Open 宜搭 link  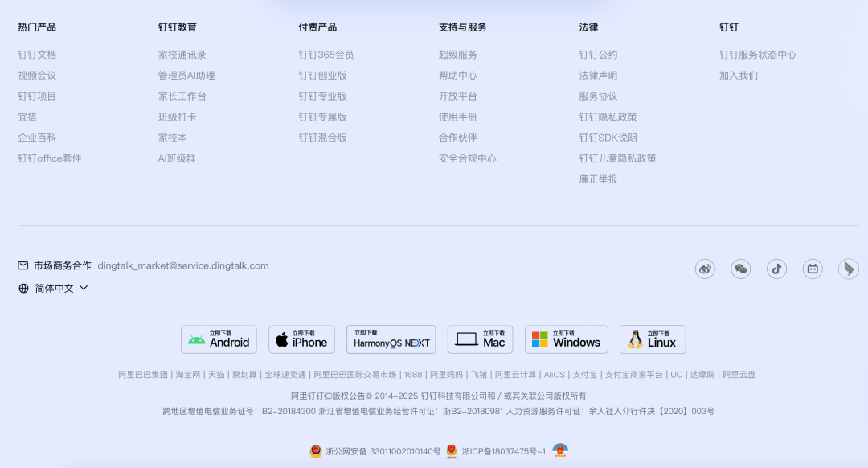[x=27, y=117]
